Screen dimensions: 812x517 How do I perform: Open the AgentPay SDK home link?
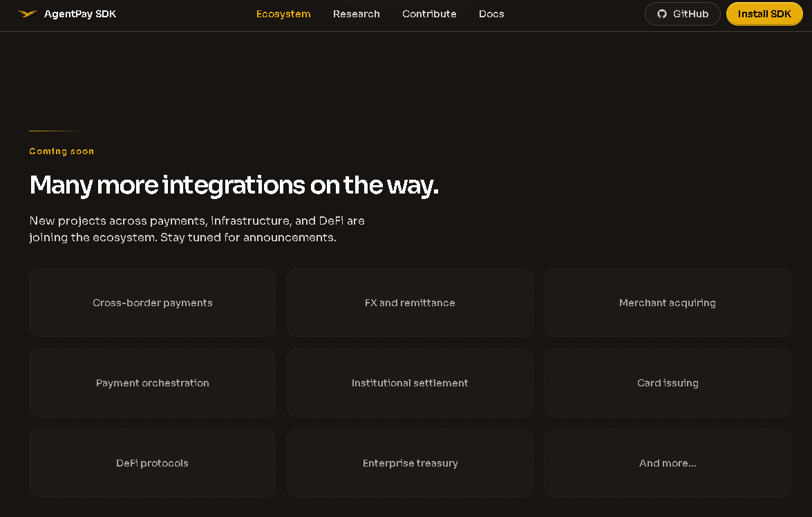[x=67, y=14]
